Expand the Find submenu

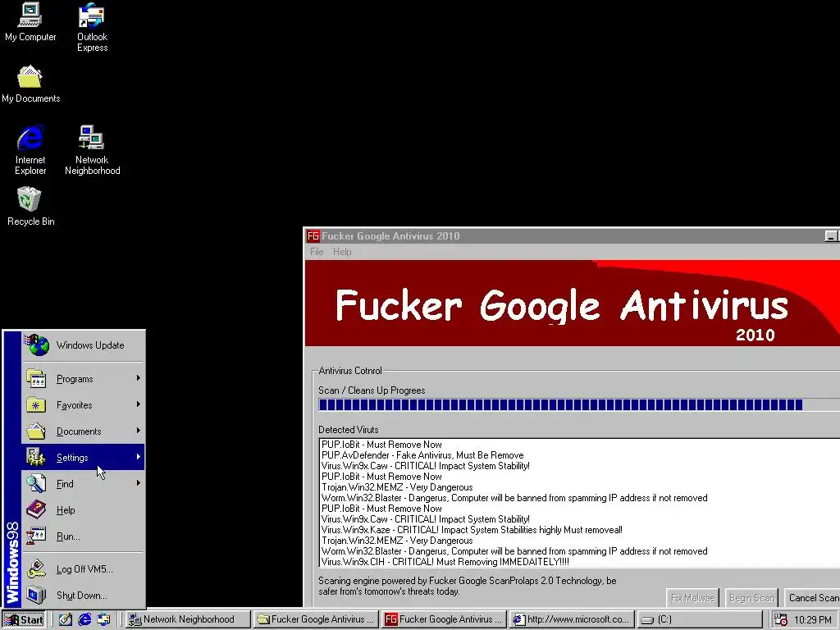click(83, 484)
